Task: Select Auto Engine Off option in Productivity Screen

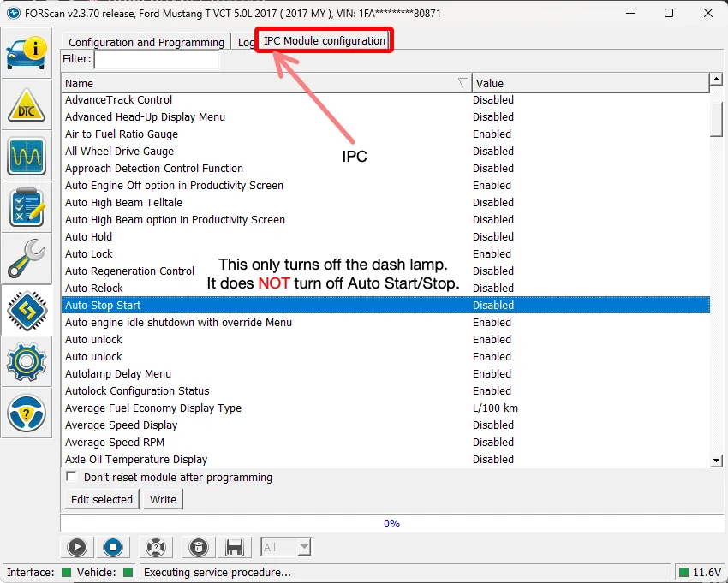Action: pyautogui.click(x=385, y=185)
